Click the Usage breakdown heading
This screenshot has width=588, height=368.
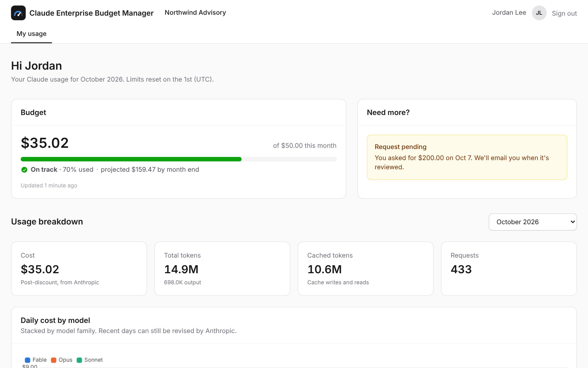(x=47, y=222)
